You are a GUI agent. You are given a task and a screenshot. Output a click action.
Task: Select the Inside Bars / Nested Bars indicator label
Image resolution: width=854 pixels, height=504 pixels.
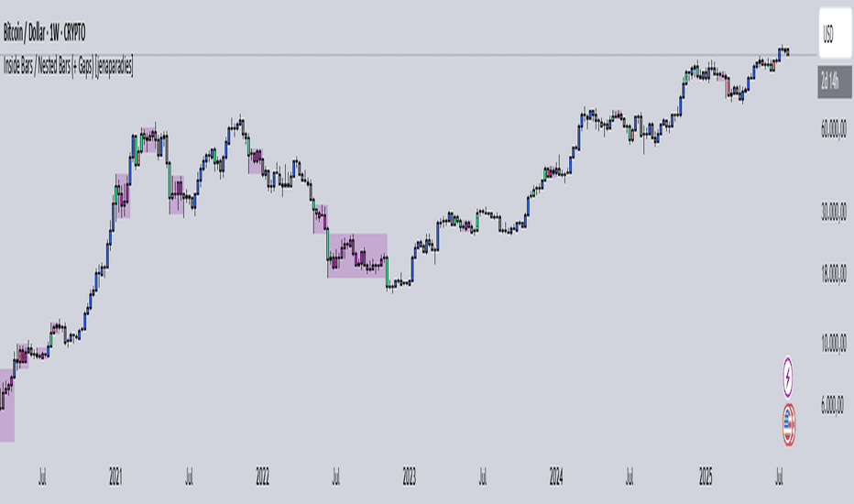(68, 66)
